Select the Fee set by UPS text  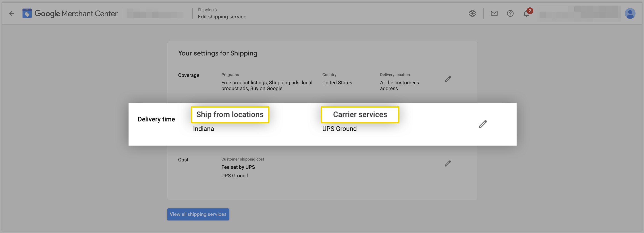coord(238,167)
